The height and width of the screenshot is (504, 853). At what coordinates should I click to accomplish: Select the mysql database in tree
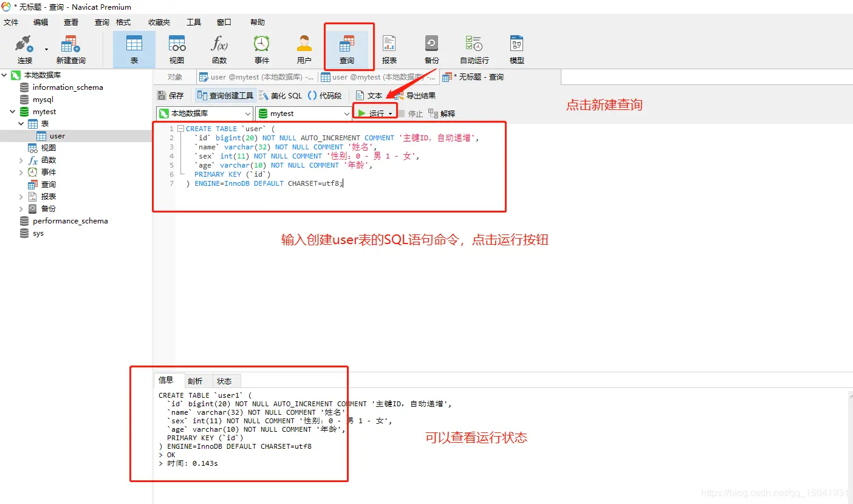[x=43, y=100]
